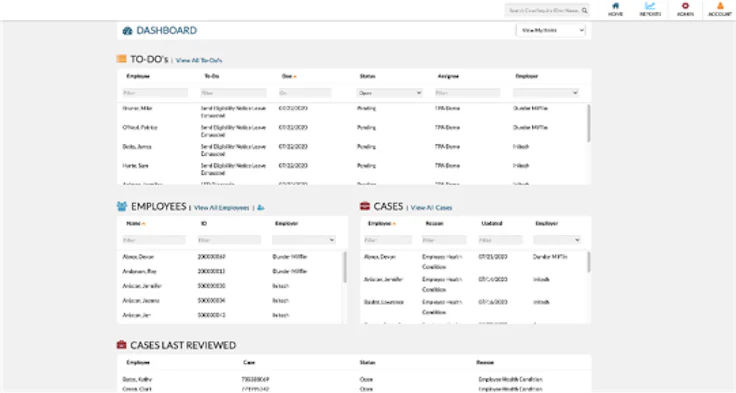Open the view selector dropdown beside DASHBOARD
The image size is (736, 393).
point(551,30)
